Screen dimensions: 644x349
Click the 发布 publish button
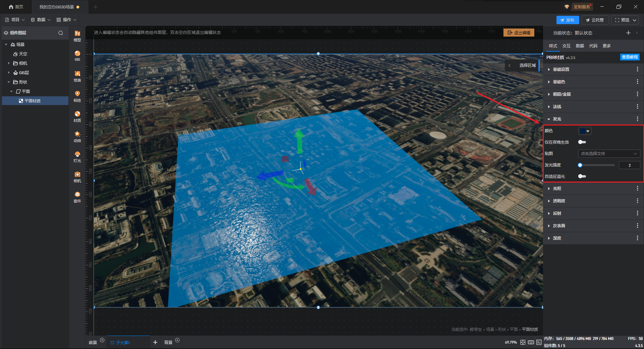point(568,20)
